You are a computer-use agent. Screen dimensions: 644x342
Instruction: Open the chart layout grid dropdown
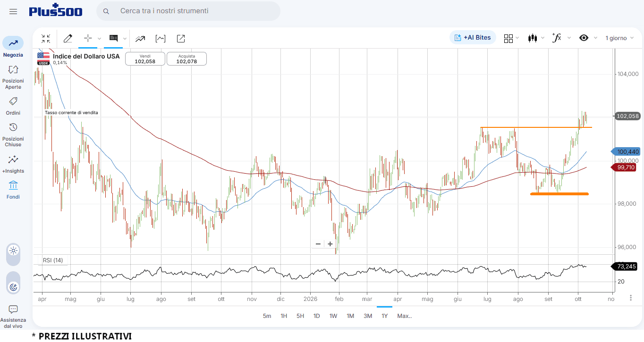coord(511,38)
